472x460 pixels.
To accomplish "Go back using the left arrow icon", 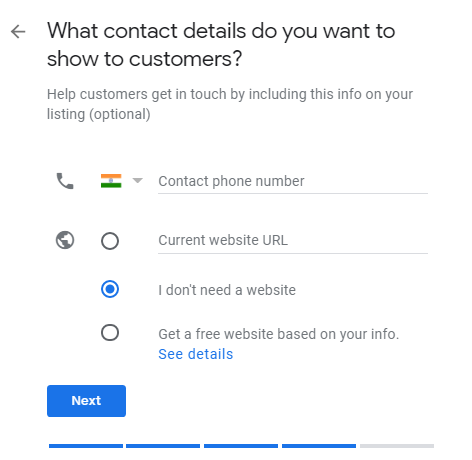I will (18, 32).
